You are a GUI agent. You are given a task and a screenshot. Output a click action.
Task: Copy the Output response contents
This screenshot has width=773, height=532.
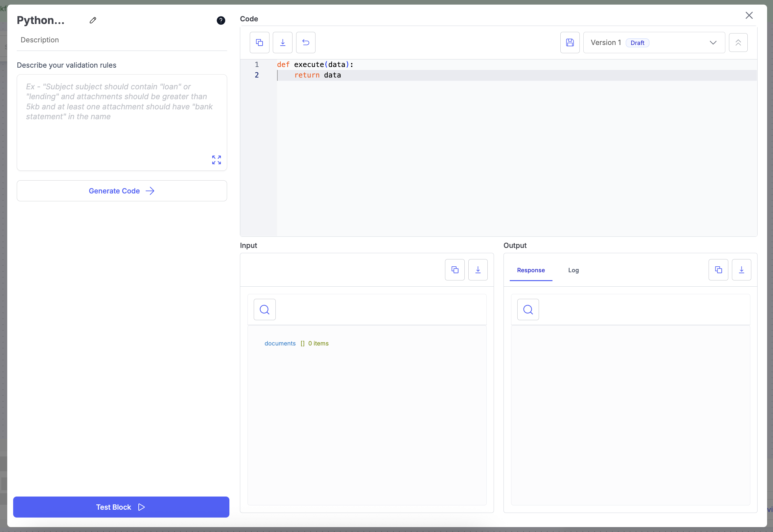pyautogui.click(x=718, y=270)
